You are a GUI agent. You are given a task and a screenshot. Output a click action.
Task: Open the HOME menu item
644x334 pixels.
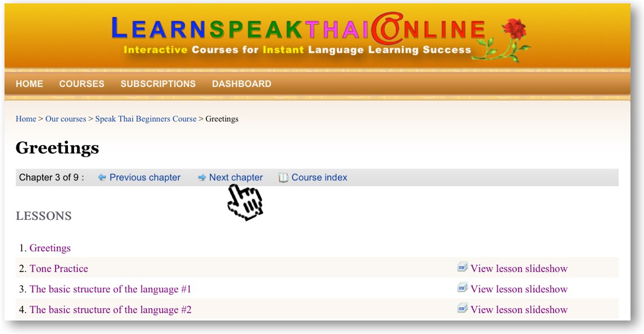point(29,84)
